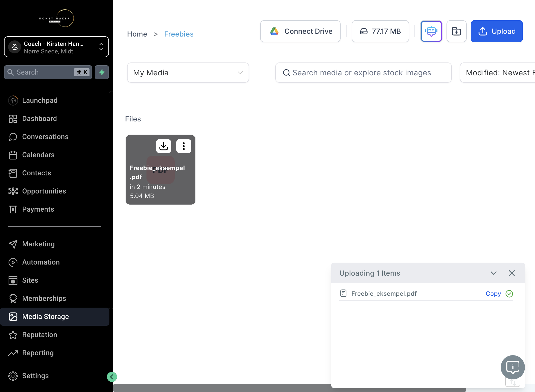Click the sidebar Search field
Viewport: 535px width, 392px height.
point(48,72)
